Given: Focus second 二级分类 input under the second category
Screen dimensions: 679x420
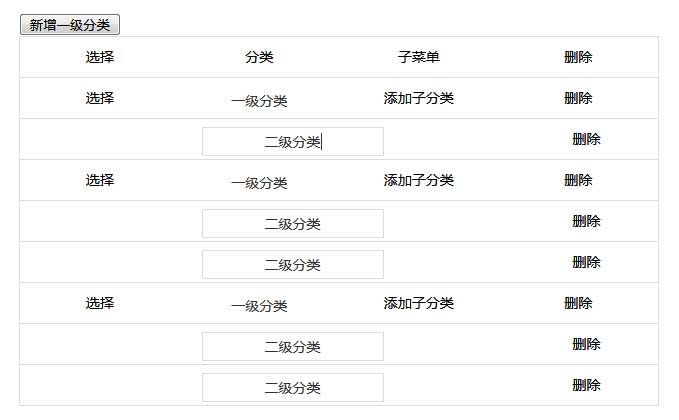Looking at the screenshot, I should (x=292, y=265).
